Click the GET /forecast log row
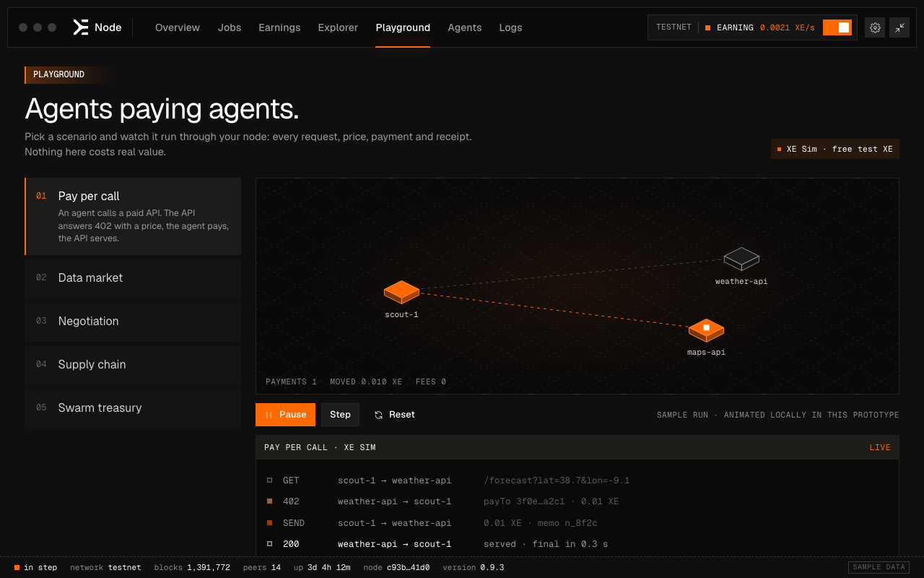 (x=577, y=480)
